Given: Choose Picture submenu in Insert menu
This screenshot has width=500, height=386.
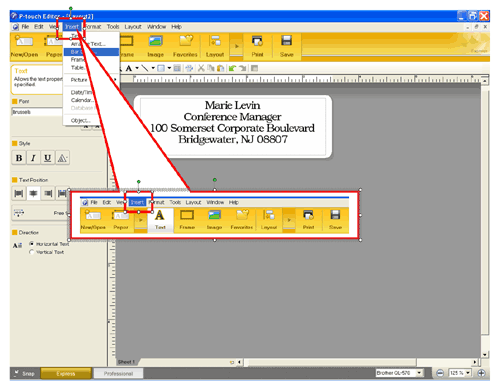Looking at the screenshot, I should point(91,80).
